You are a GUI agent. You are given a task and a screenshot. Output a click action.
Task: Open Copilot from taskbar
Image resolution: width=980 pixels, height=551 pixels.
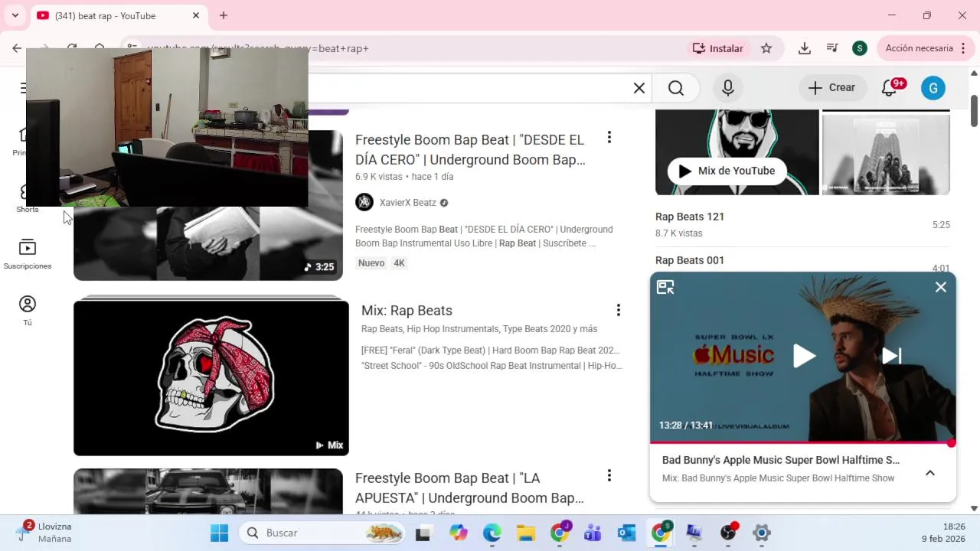pyautogui.click(x=459, y=533)
